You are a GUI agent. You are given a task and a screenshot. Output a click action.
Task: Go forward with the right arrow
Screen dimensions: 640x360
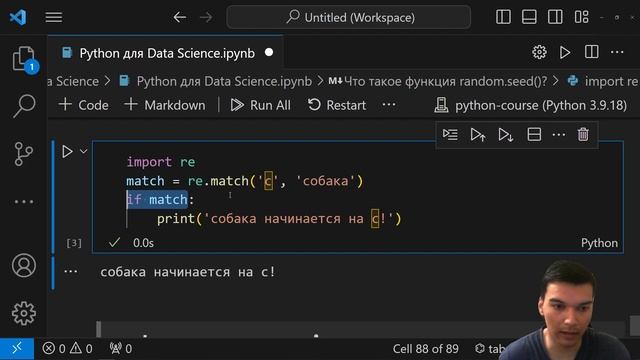click(206, 17)
